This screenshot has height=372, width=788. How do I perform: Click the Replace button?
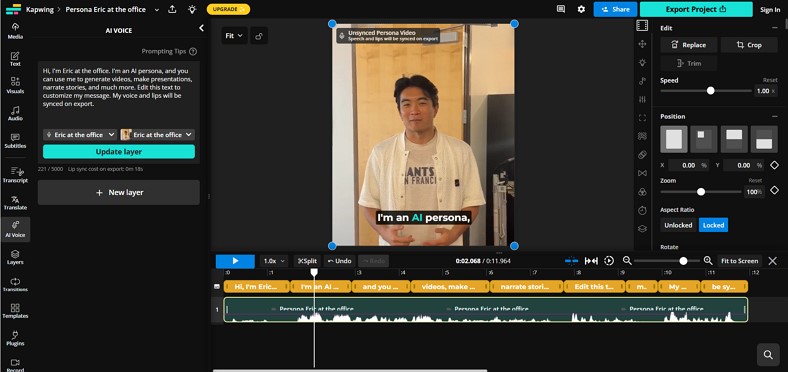click(688, 45)
